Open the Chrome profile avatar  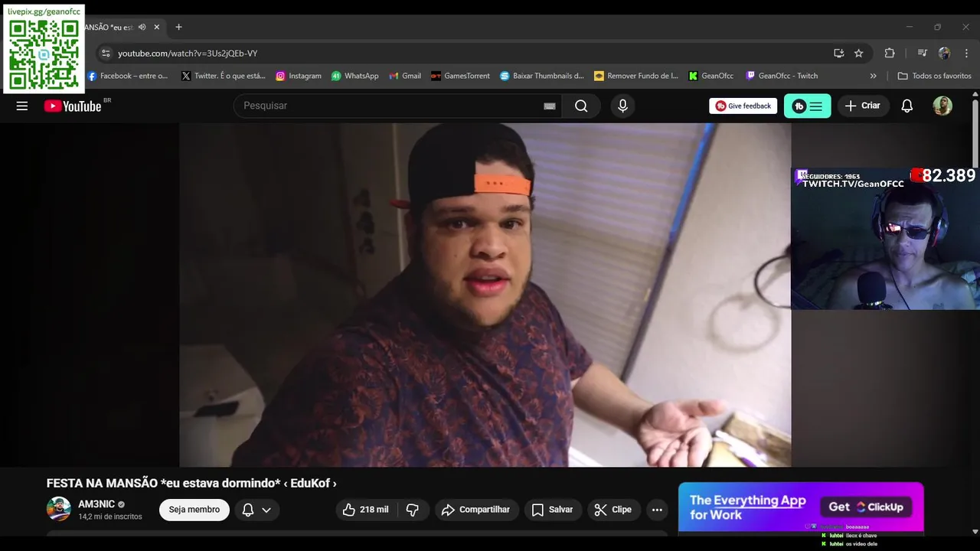(x=944, y=53)
